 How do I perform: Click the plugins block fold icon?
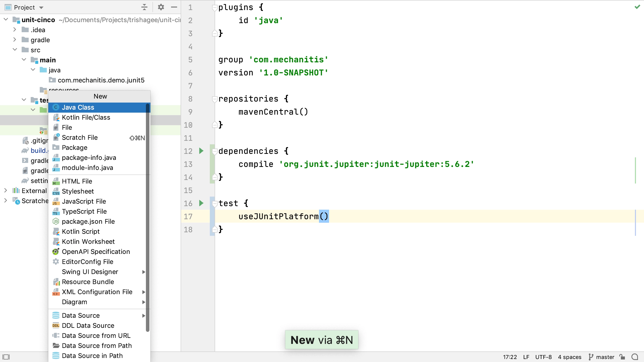(215, 7)
